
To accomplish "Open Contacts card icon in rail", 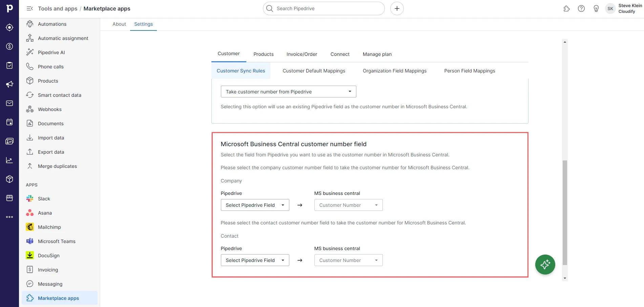I will pos(9,141).
